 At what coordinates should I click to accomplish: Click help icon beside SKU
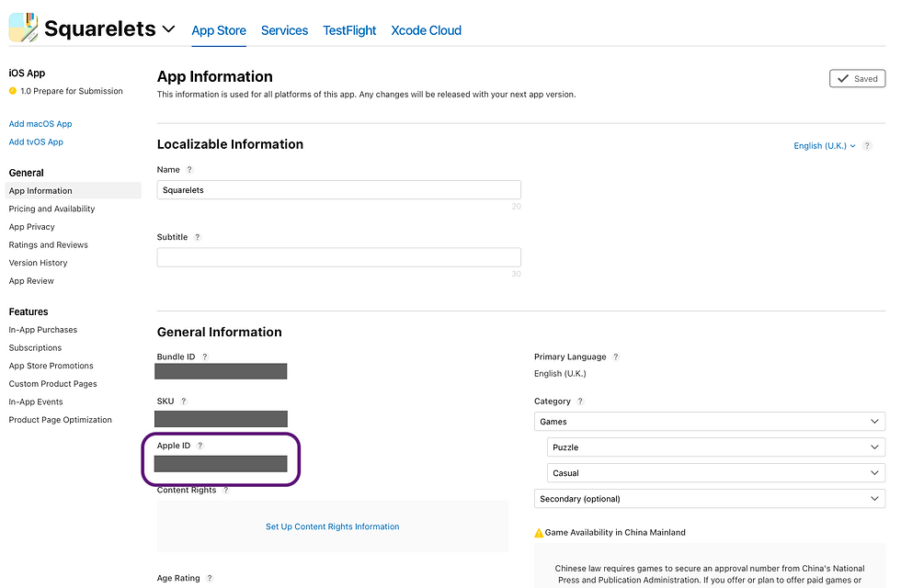click(184, 401)
